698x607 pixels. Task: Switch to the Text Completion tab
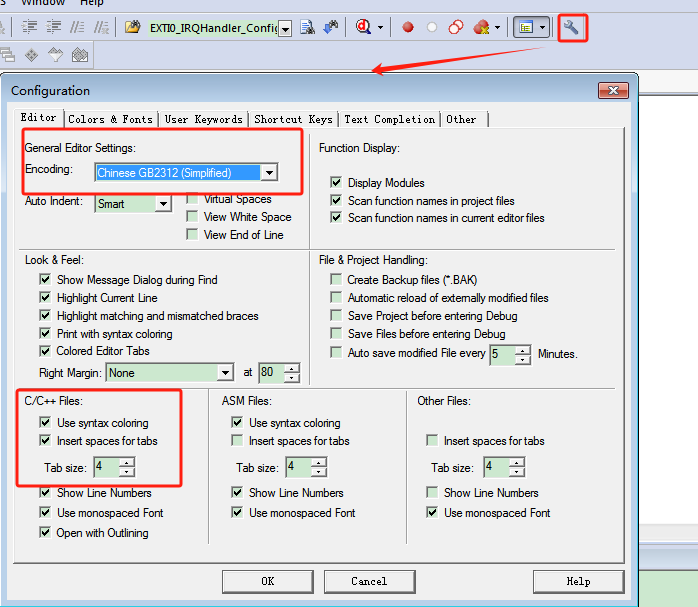(x=390, y=119)
